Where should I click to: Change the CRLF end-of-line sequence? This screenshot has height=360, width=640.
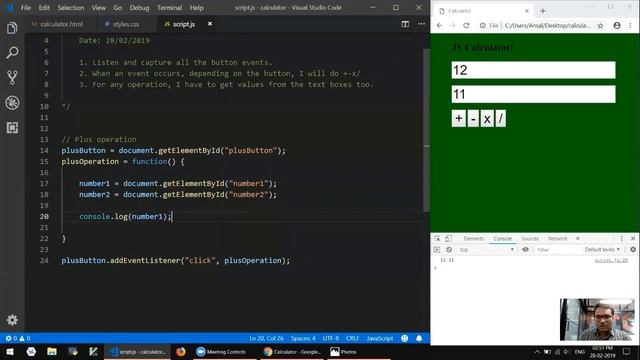coord(352,338)
